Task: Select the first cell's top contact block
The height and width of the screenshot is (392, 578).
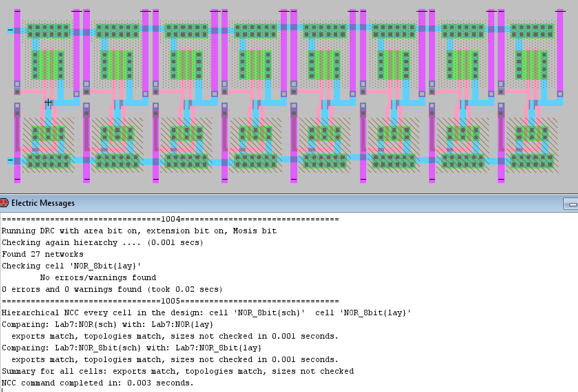Action: coord(48,31)
